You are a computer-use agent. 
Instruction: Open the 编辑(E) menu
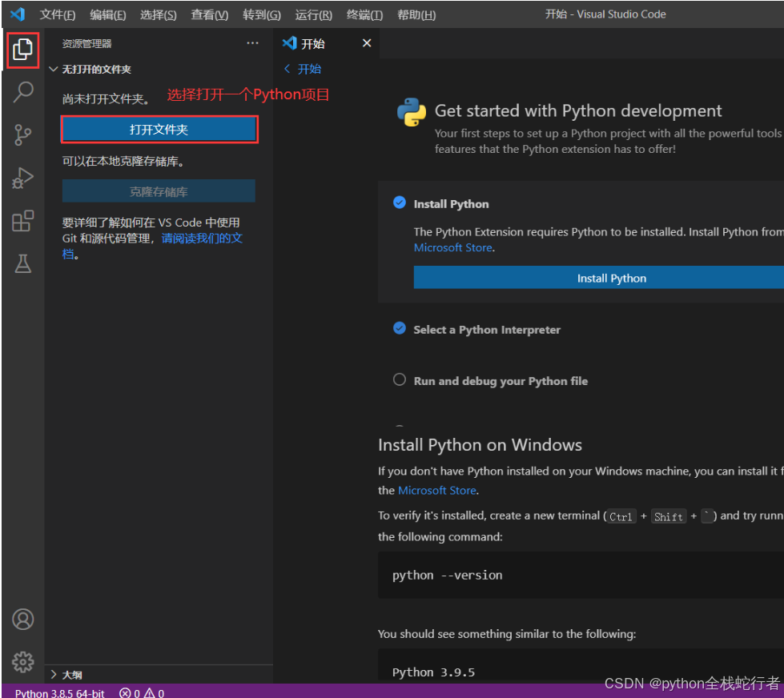coord(108,14)
